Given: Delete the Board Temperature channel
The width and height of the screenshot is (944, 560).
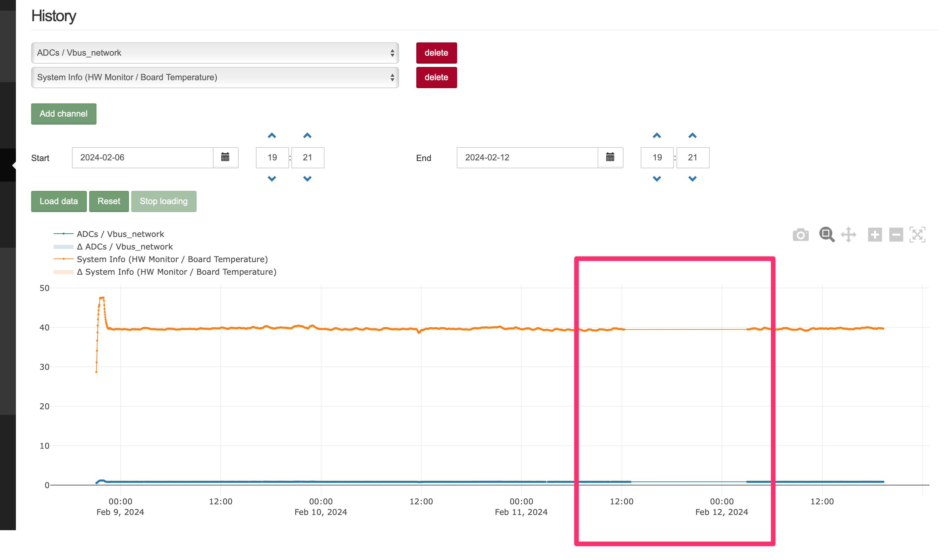Looking at the screenshot, I should click(436, 77).
